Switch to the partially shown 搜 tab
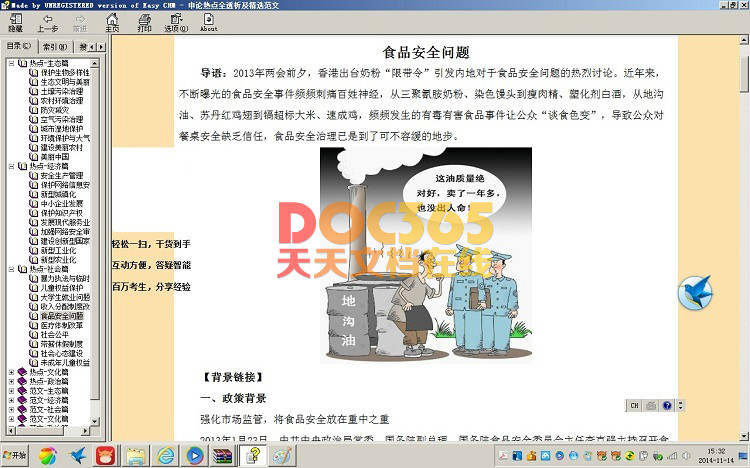 [82, 47]
